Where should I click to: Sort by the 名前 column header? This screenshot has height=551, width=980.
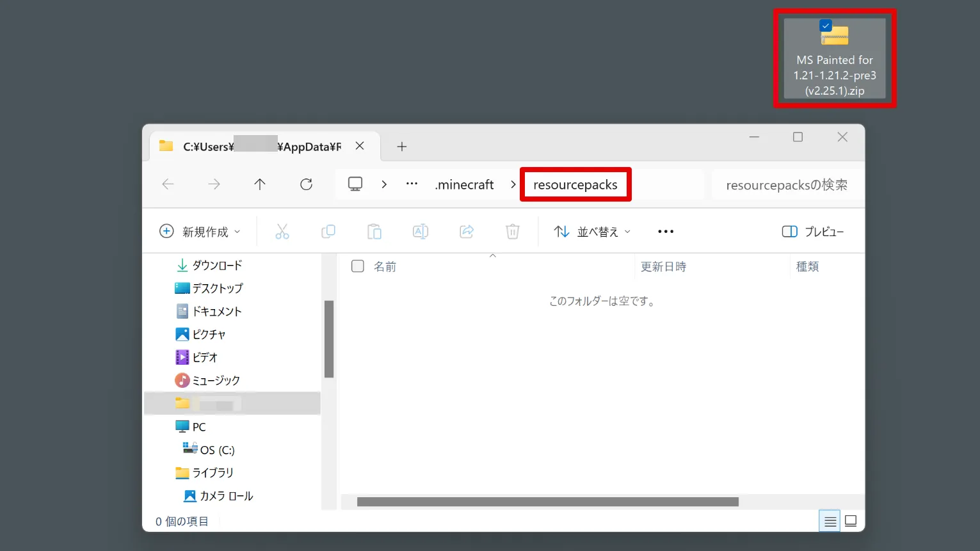click(385, 266)
